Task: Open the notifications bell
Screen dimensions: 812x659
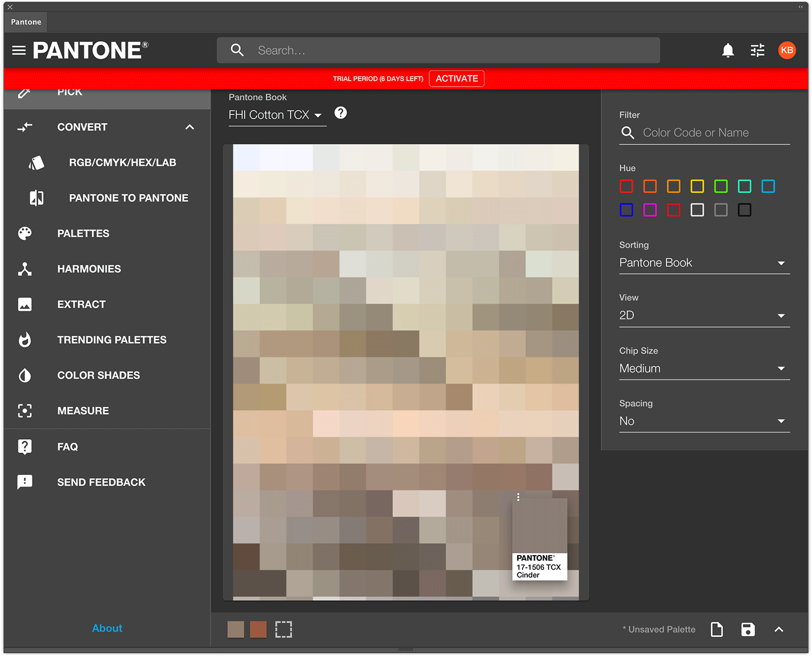Action: pyautogui.click(x=728, y=50)
